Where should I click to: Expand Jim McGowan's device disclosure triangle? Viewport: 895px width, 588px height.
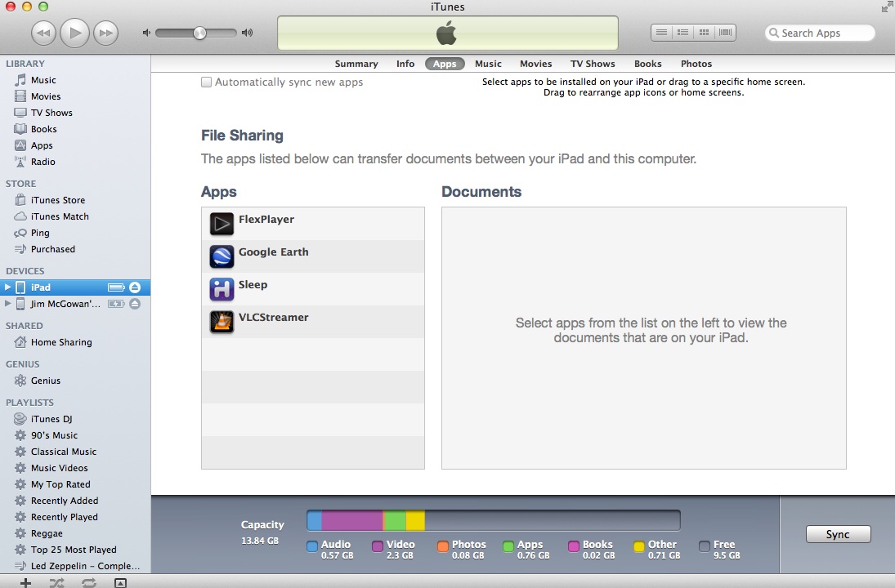coord(8,304)
